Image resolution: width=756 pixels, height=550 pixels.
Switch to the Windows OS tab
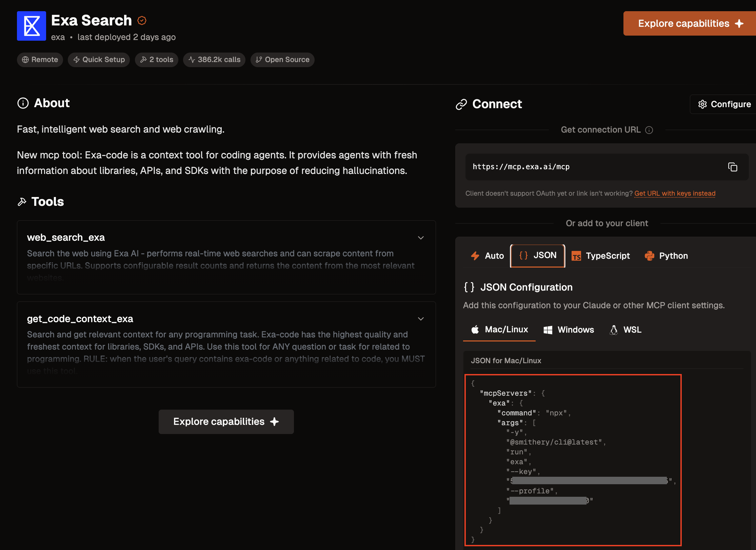tap(569, 330)
